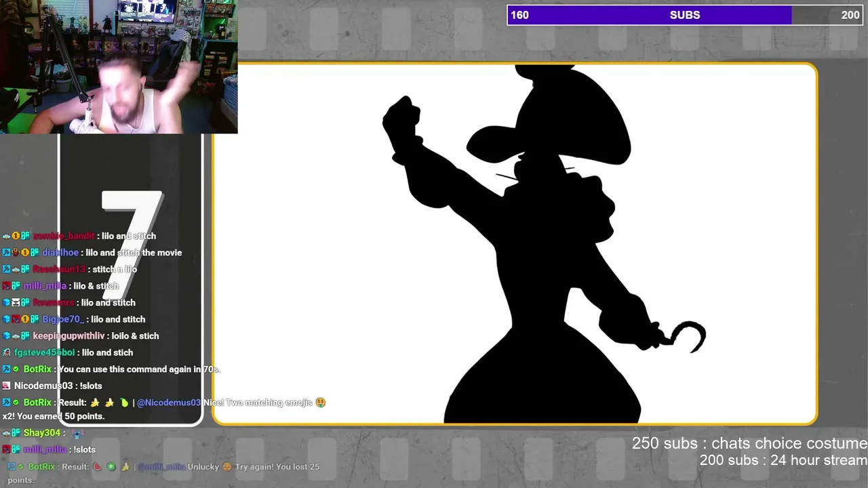Click the 'lilo and stitch the movie' message

(x=134, y=253)
